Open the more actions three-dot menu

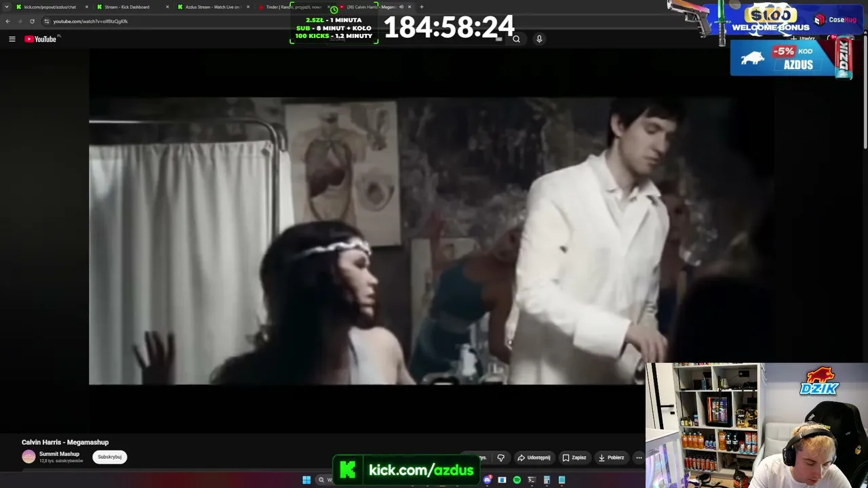(639, 457)
